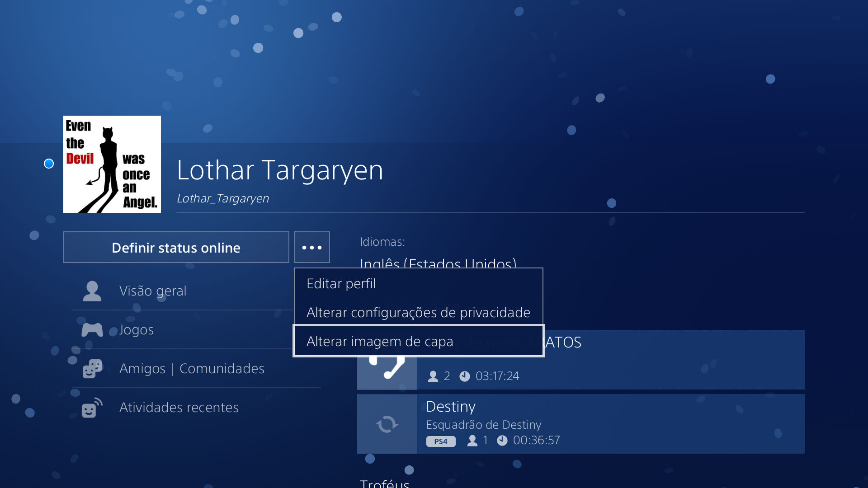
Task: Open the Idiomas language section
Action: 381,242
